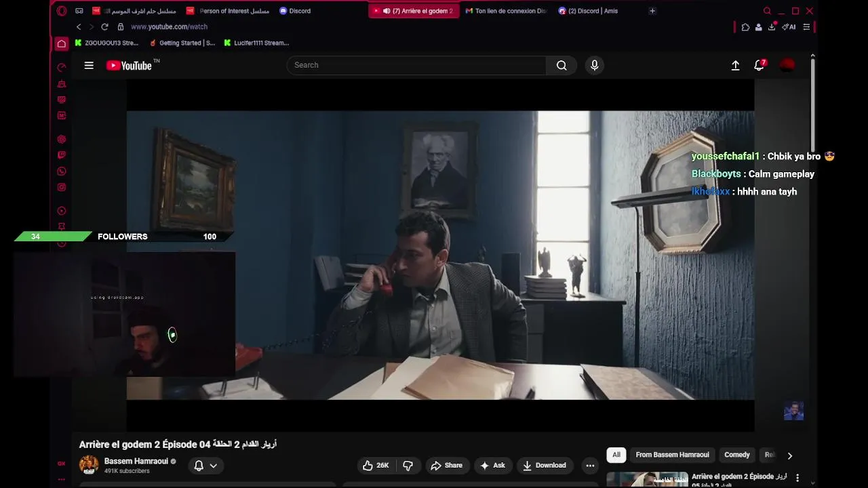Switch to the 'Ton lien de connexion' Gmail tab
868x488 pixels.
click(506, 11)
